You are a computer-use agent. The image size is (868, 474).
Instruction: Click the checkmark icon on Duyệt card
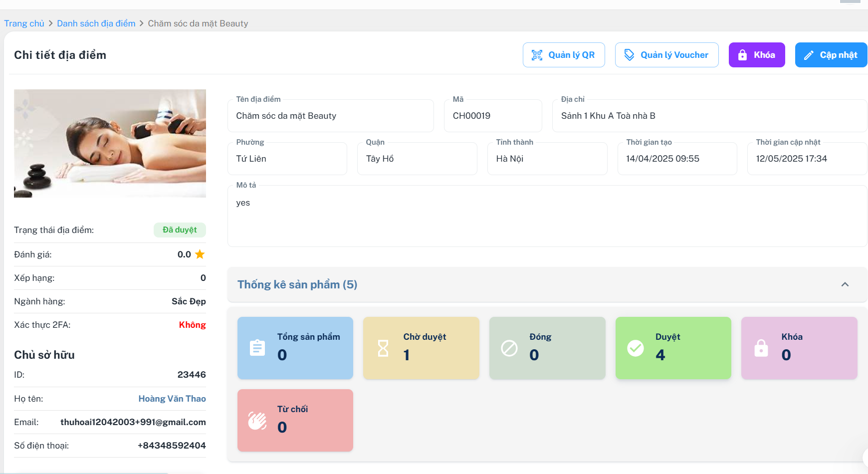coord(635,348)
